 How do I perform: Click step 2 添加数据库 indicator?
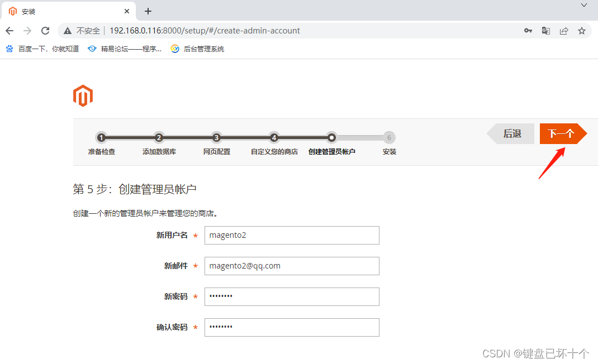click(159, 137)
